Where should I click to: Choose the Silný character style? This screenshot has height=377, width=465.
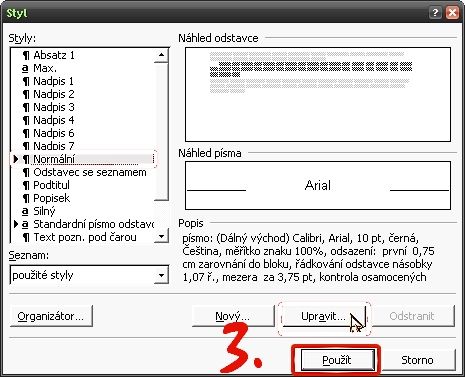83,211
